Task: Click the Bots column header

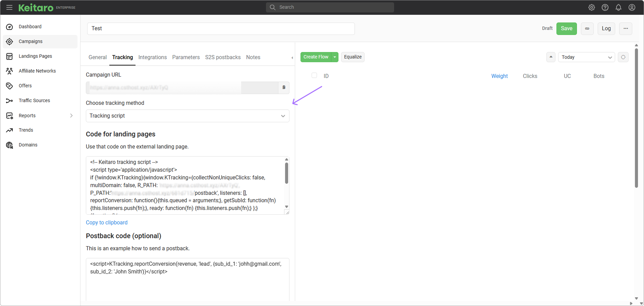Action: pos(599,76)
